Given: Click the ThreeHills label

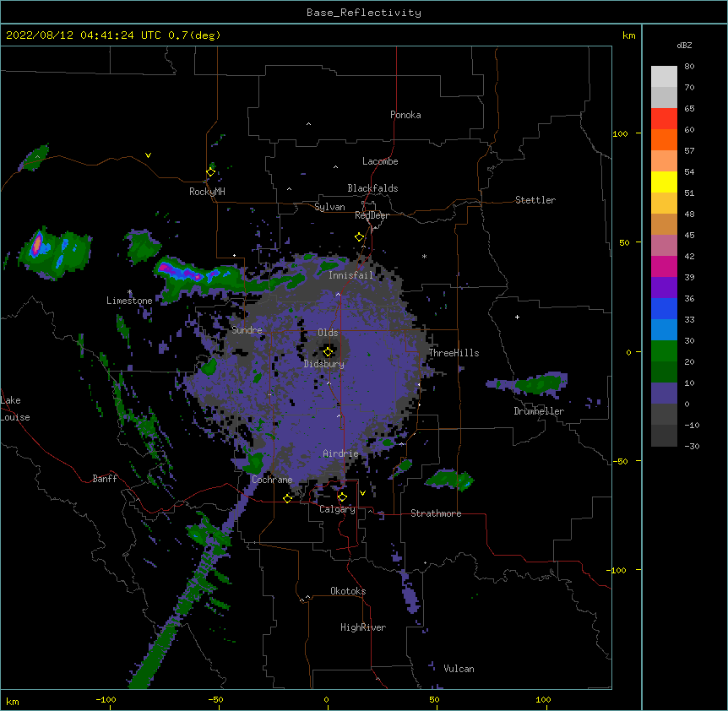Looking at the screenshot, I should click(x=454, y=353).
